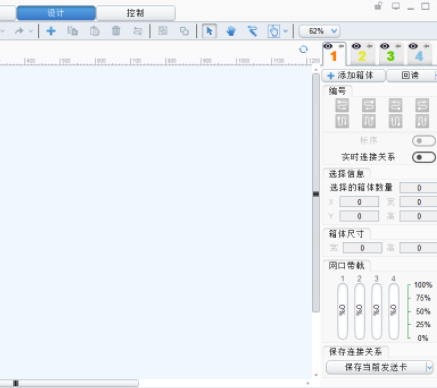Click the 宽 field under 箱体尺寸
Image resolution: width=437 pixels, height=388 pixels.
click(x=362, y=248)
